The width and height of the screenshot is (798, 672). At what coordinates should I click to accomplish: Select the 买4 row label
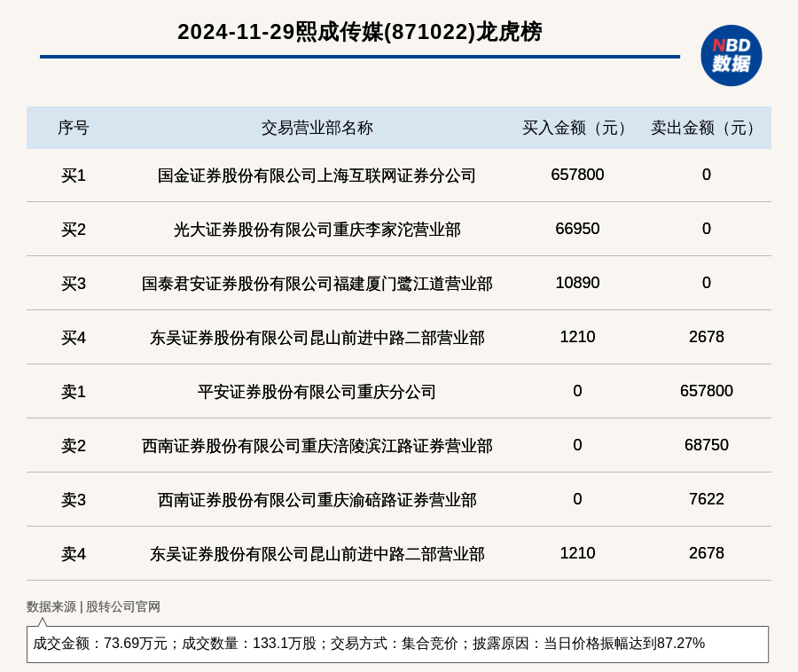(x=74, y=338)
